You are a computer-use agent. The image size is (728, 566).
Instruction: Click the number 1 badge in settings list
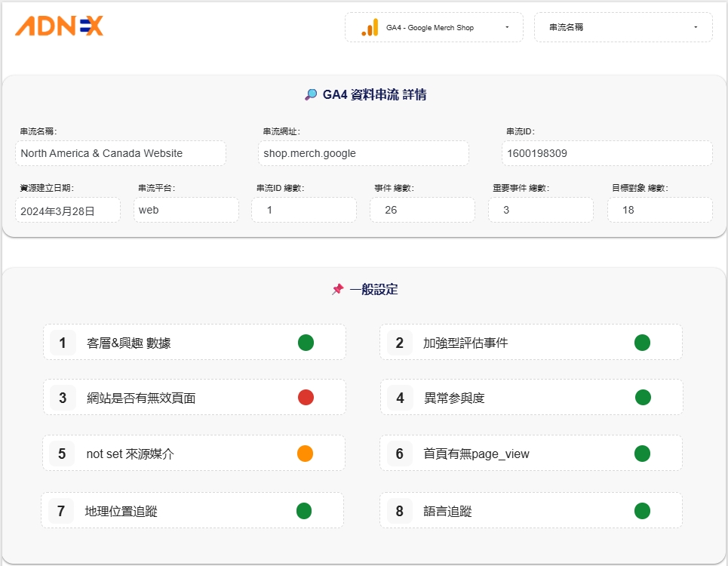(63, 343)
